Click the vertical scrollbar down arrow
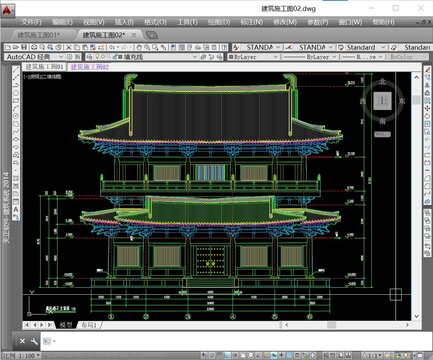Viewport: 433px width, 360px height. pos(416,316)
